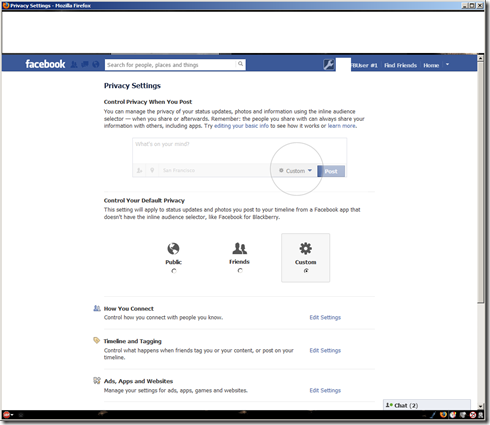Open the Adblock Plus dropdown arrow
This screenshot has width=490, height=425.
[12, 415]
